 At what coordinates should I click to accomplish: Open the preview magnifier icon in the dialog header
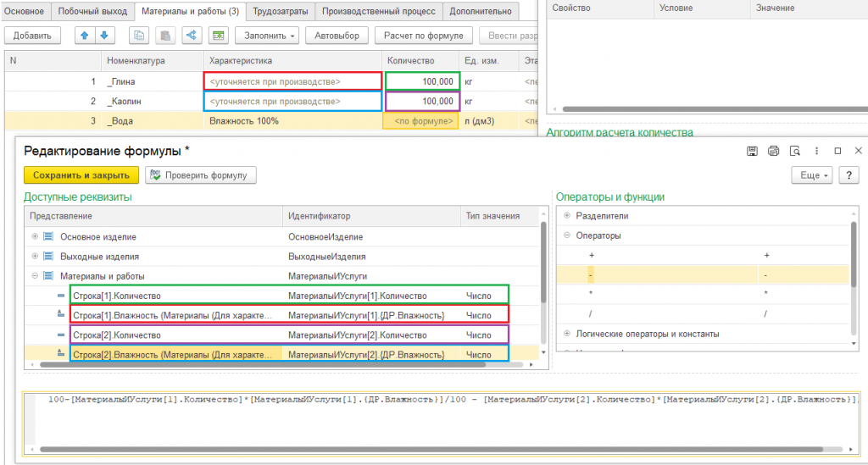[794, 151]
